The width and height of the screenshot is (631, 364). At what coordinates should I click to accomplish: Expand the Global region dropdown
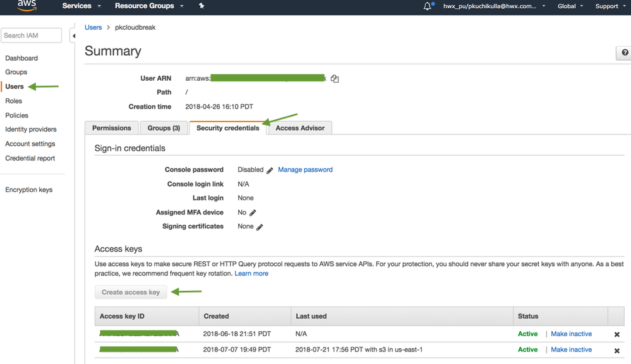570,6
